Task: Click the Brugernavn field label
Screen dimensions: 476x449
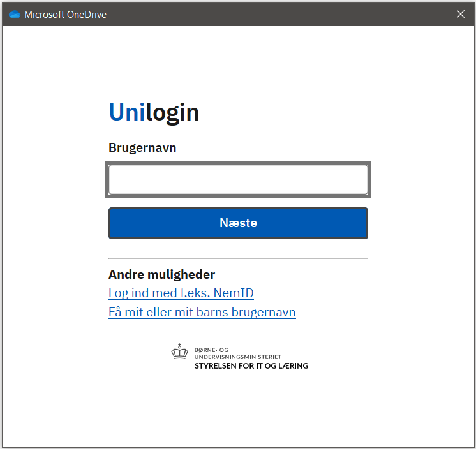Action: (142, 148)
